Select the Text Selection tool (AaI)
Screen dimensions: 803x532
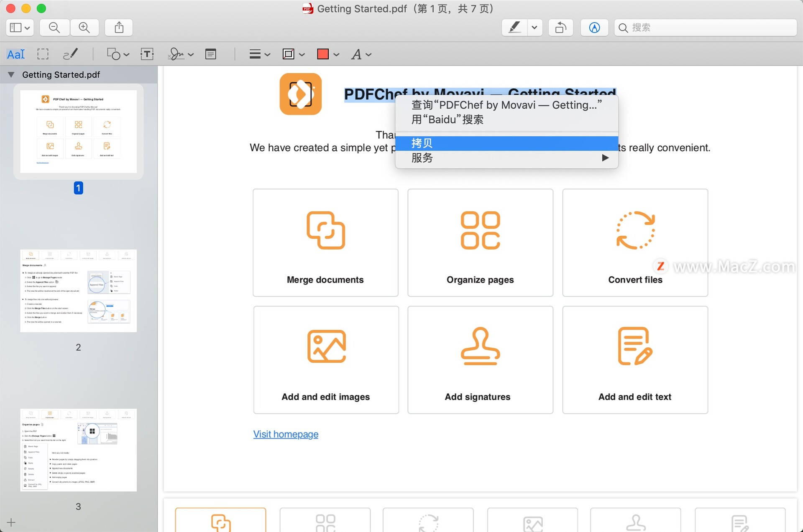click(16, 54)
